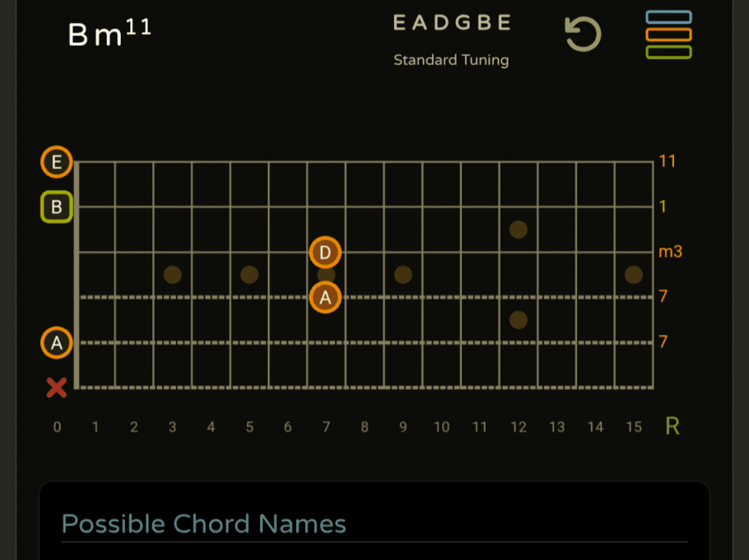The height and width of the screenshot is (560, 749).
Task: Click the m3 interval label
Action: (x=670, y=253)
